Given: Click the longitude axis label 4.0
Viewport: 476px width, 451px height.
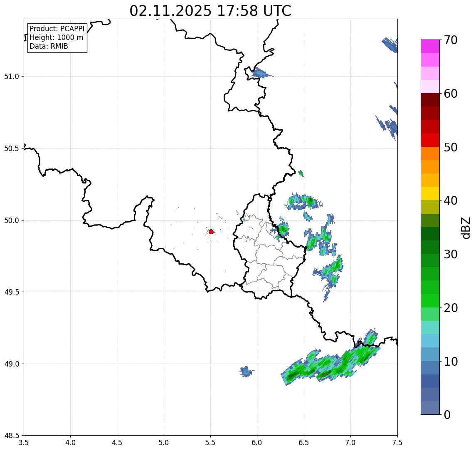Looking at the screenshot, I should pos(70,443).
